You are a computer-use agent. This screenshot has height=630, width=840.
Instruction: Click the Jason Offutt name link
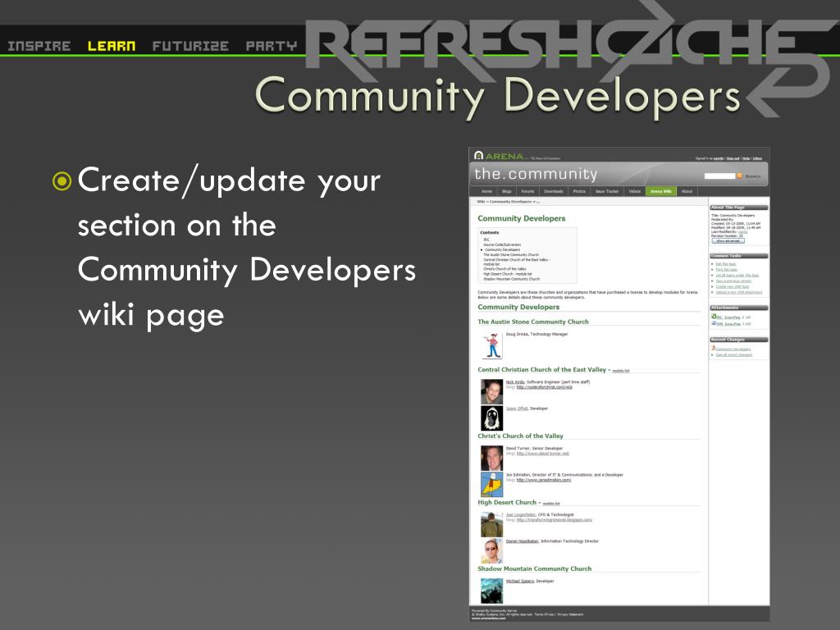click(517, 409)
